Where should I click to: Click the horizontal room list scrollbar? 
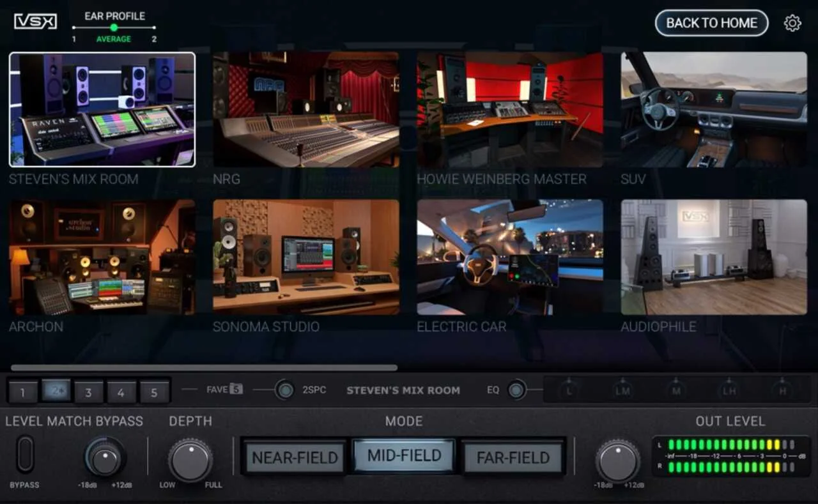pos(204,368)
